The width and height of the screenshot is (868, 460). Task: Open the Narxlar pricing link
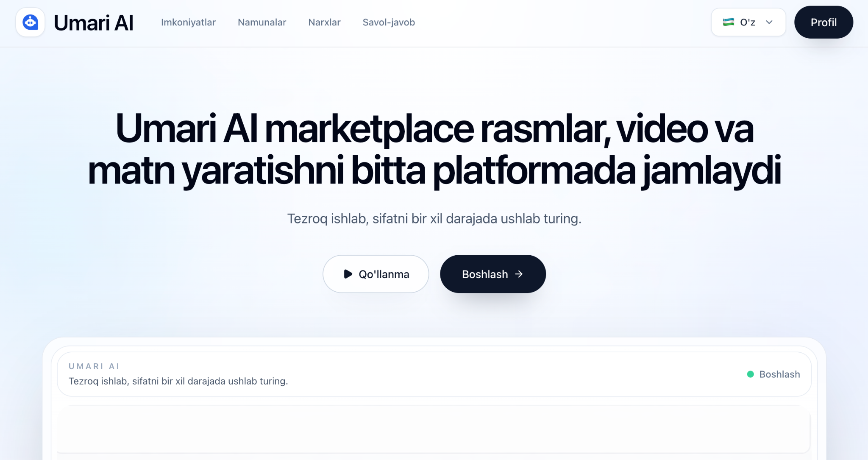[324, 22]
